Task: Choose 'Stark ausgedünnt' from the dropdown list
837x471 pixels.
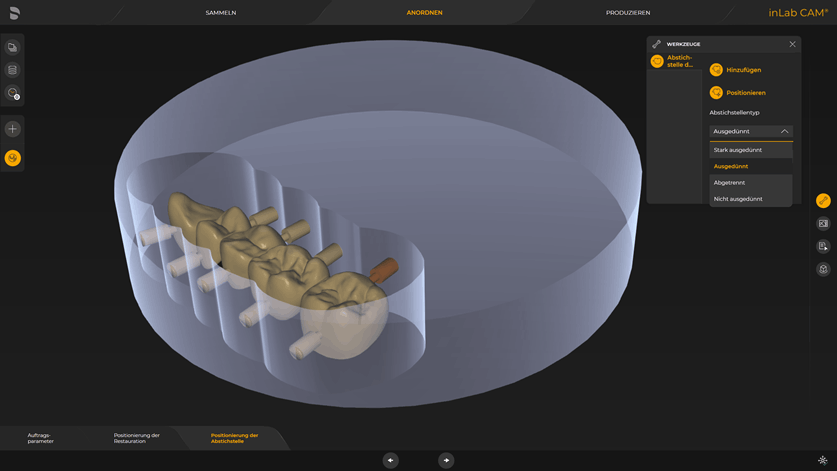Action: (x=738, y=150)
